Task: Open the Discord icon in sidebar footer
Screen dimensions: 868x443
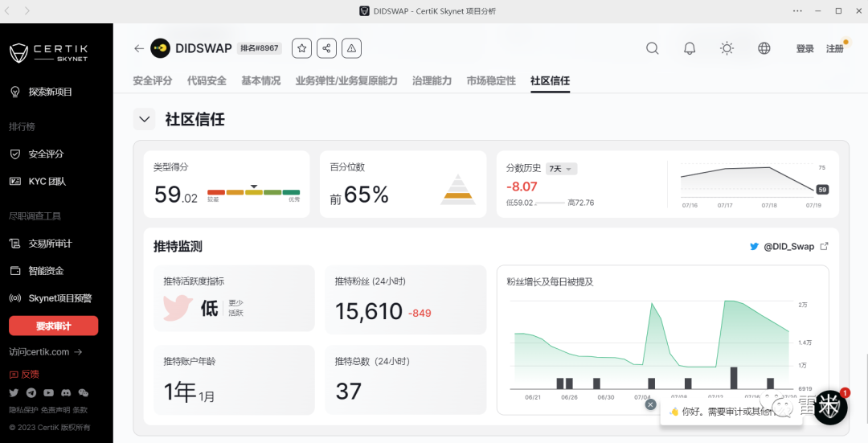Action: click(66, 392)
